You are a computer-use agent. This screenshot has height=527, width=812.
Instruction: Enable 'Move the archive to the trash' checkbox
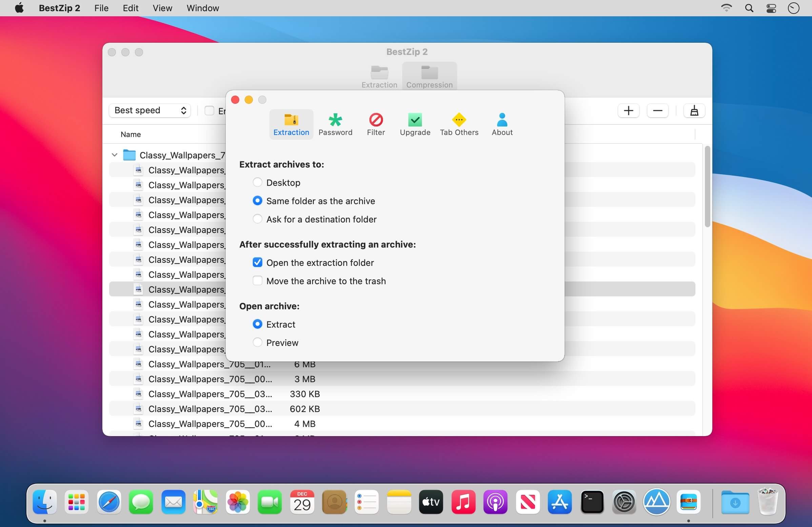click(x=258, y=281)
